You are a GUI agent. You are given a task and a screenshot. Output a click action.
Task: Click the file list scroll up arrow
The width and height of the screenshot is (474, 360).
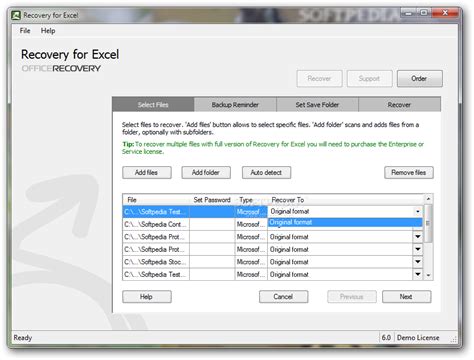[428, 199]
